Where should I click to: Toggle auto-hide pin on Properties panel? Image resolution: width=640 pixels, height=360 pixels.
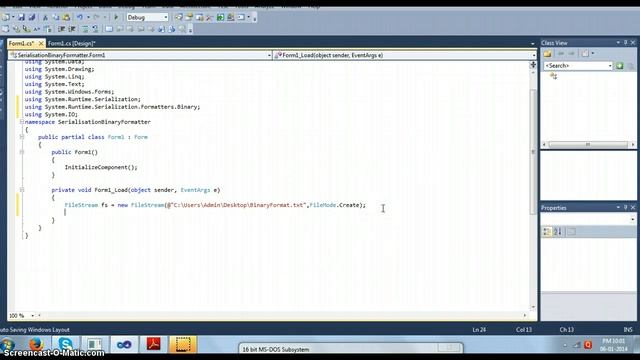pyautogui.click(x=625, y=207)
